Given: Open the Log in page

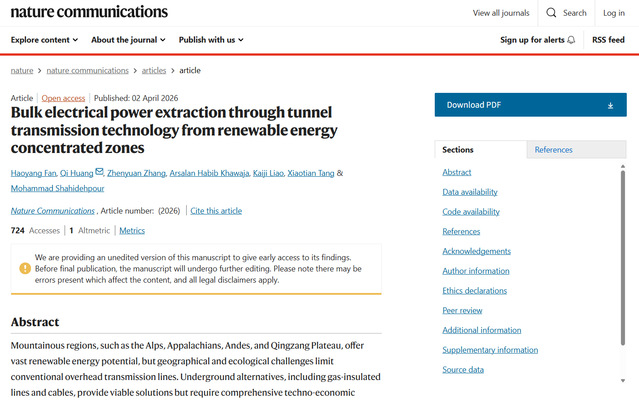Looking at the screenshot, I should click(613, 13).
